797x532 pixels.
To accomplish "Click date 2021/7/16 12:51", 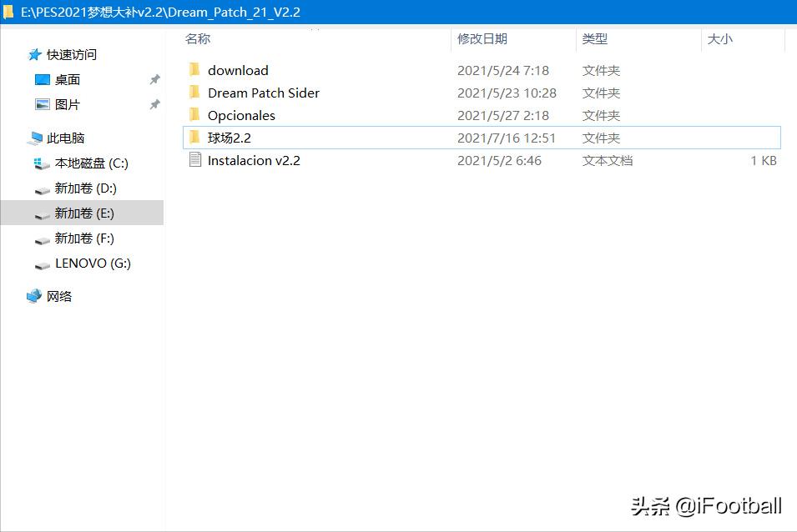I will click(507, 138).
